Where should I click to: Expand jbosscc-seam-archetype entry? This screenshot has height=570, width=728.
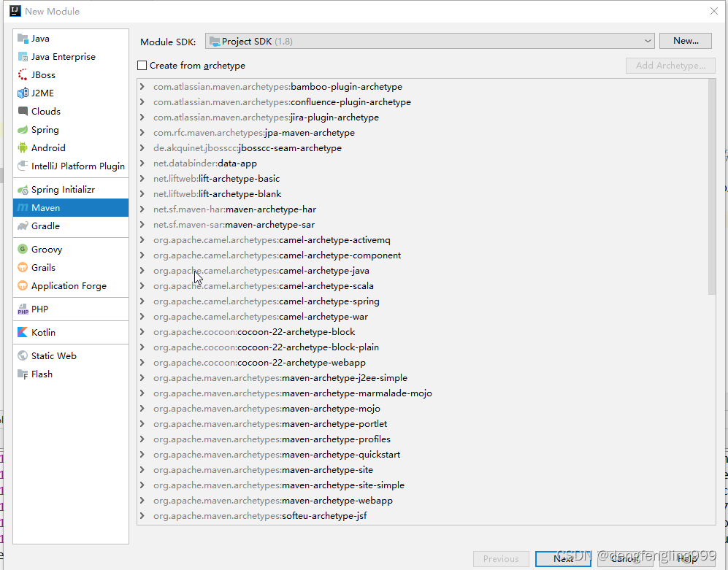click(142, 148)
